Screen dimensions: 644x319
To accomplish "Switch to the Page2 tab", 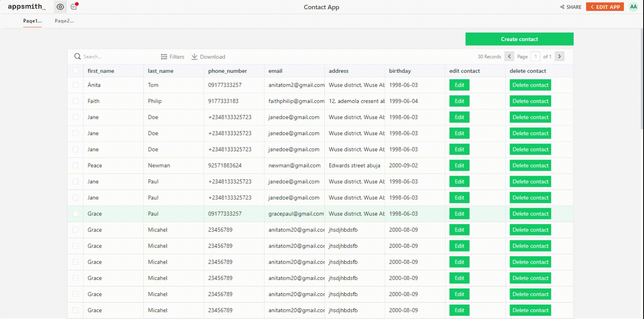I will 64,21.
